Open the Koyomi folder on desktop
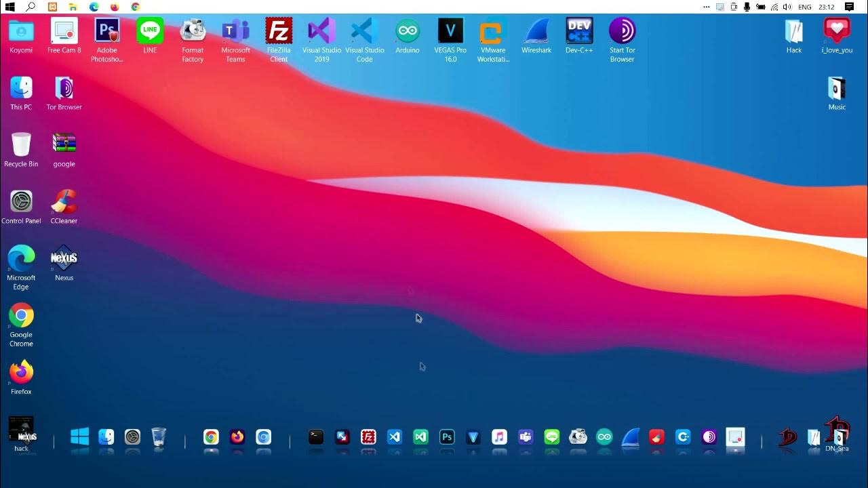868x488 pixels. pos(21,36)
